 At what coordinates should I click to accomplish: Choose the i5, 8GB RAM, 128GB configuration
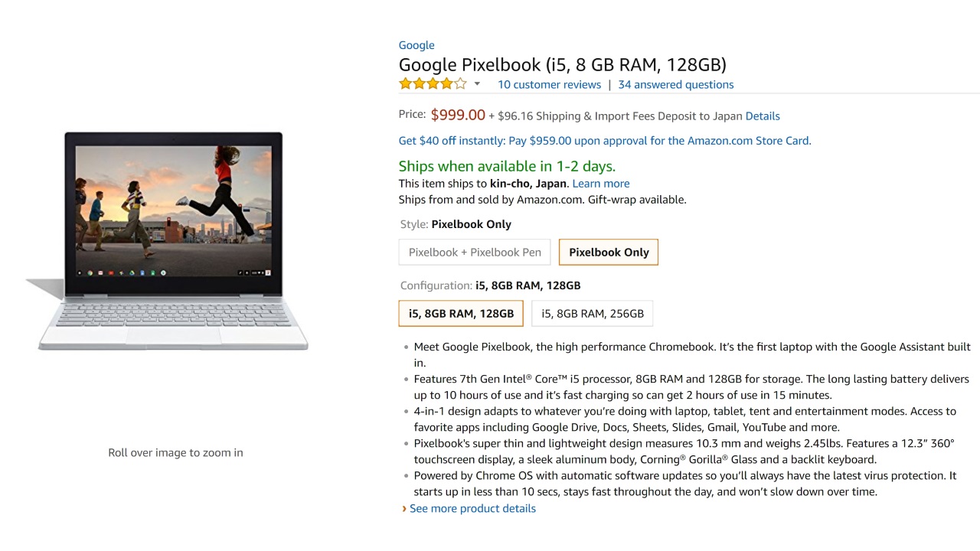tap(461, 314)
